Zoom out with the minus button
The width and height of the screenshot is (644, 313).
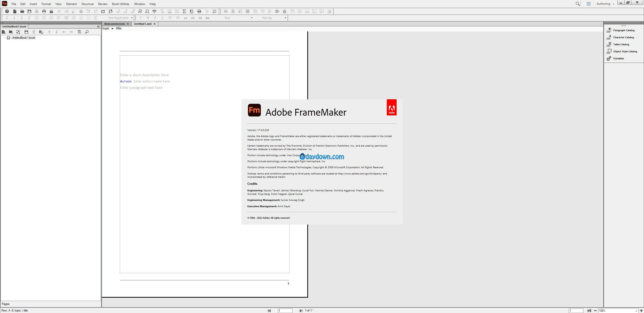[x=595, y=311]
